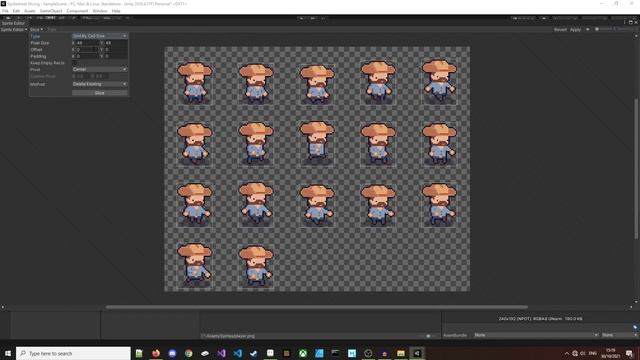Click the Apply button
The image size is (640, 360).
(576, 29)
